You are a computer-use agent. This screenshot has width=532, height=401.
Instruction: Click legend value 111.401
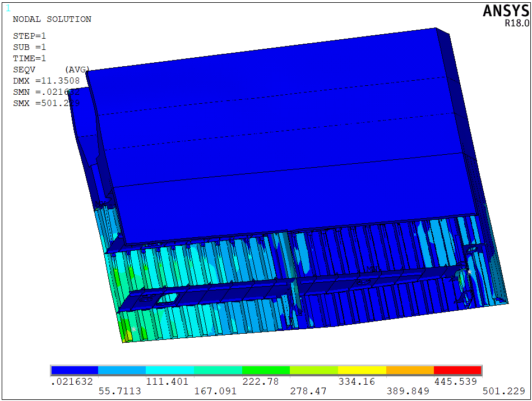[x=167, y=381]
